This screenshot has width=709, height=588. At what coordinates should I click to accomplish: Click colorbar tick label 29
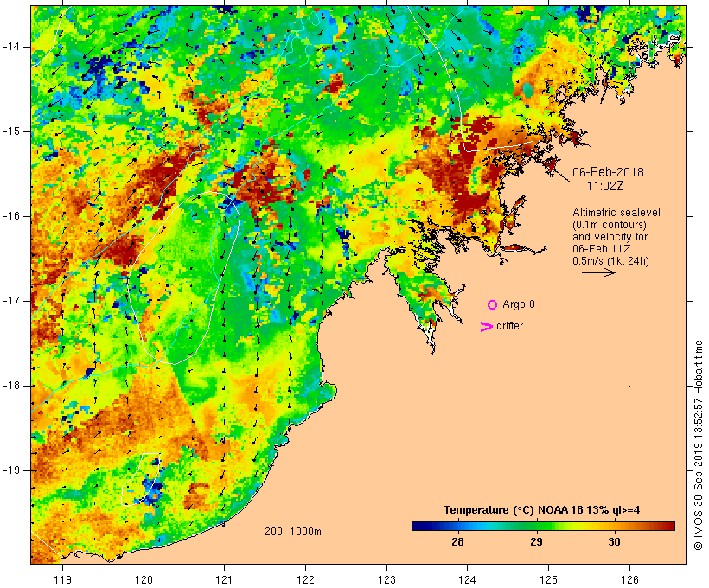[x=536, y=541]
